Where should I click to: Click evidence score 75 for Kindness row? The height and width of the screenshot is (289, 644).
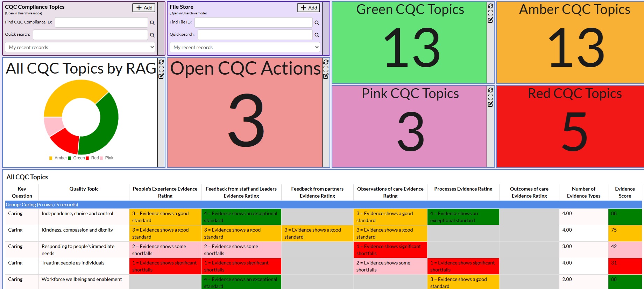[x=625, y=233]
